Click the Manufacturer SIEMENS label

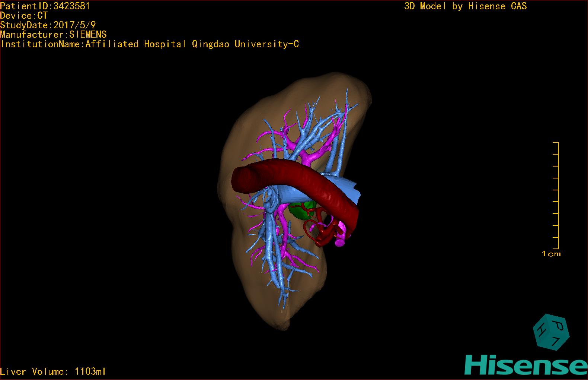[54, 35]
